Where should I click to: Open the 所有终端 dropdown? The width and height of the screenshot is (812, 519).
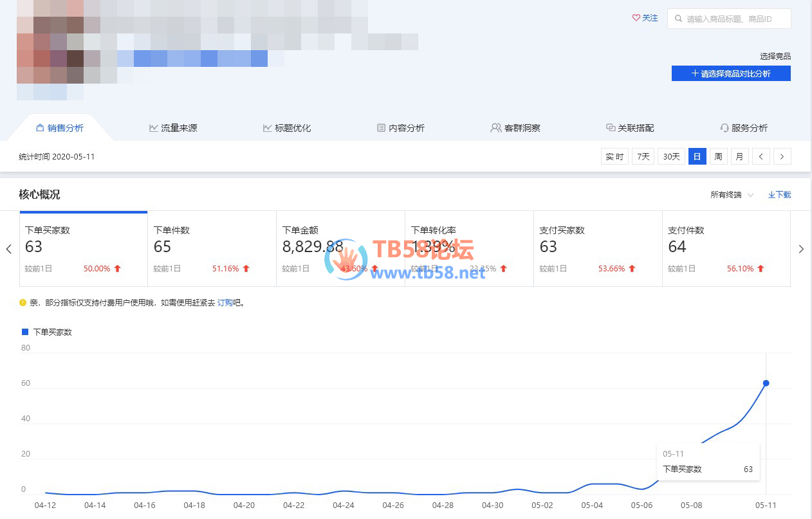(x=732, y=195)
